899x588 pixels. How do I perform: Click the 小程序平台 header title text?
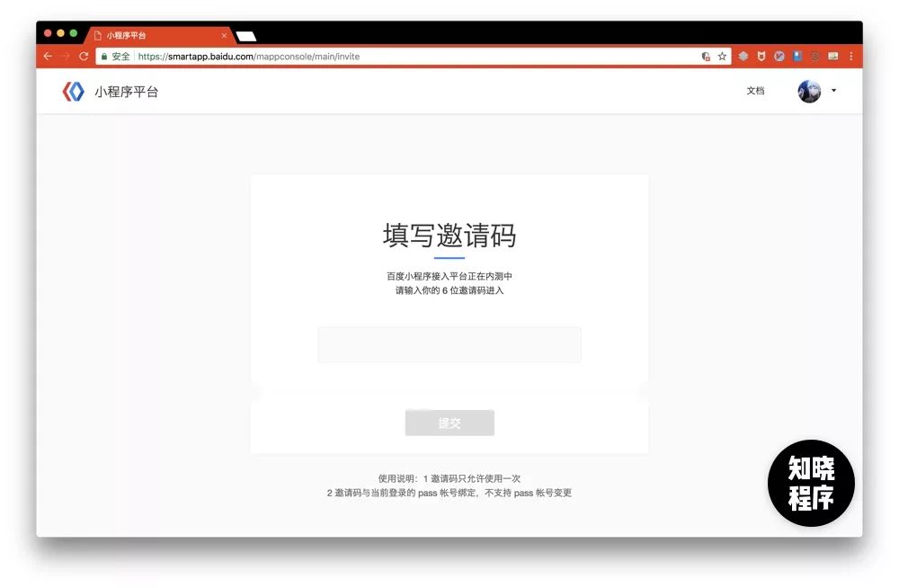coord(127,92)
